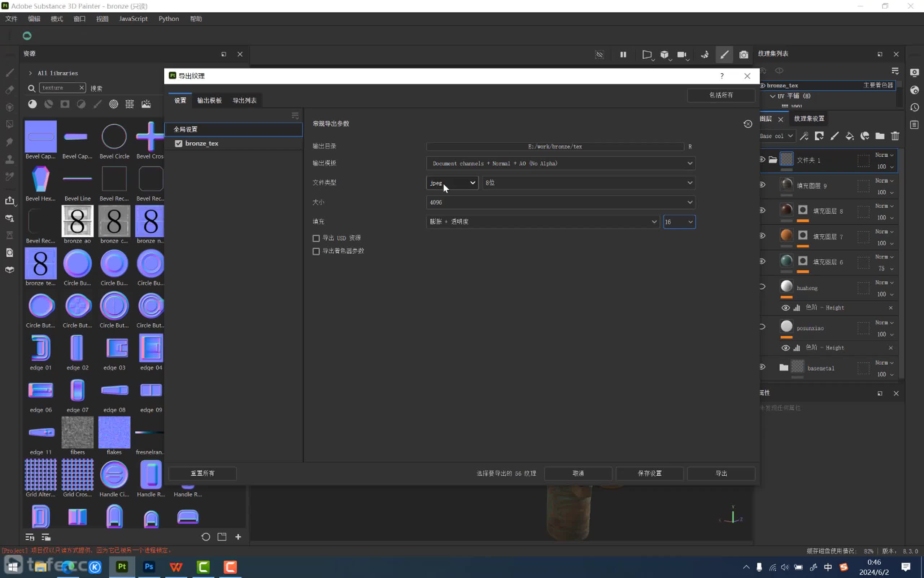Open the camera screenshot icon in viewport toolbar

(x=744, y=55)
